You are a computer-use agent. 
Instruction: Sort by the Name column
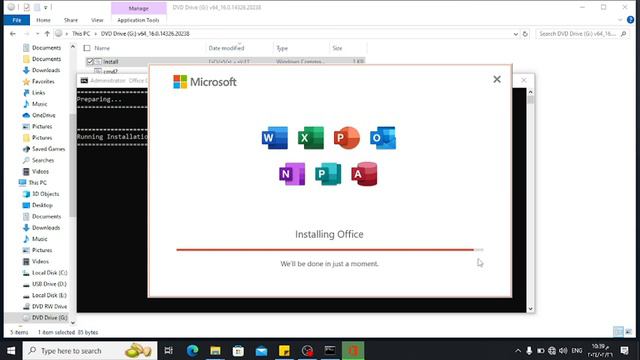coord(102,48)
